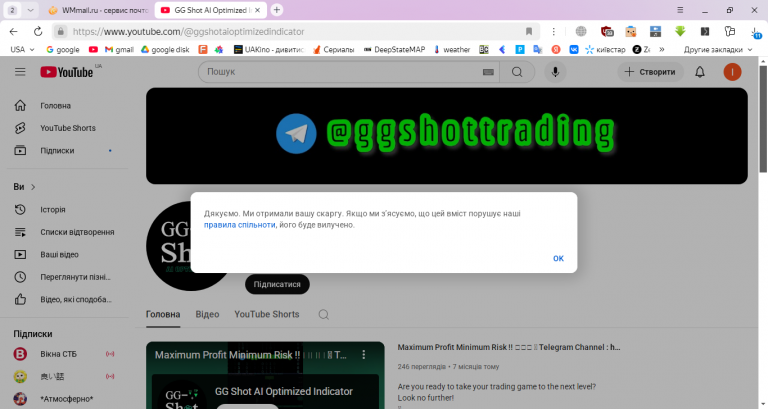Click the Створити create button
Viewport: 768px width, 409px height.
[650, 72]
